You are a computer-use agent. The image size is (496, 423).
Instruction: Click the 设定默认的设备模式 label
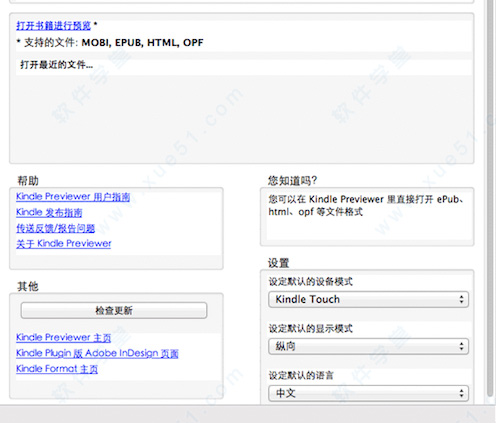(310, 282)
